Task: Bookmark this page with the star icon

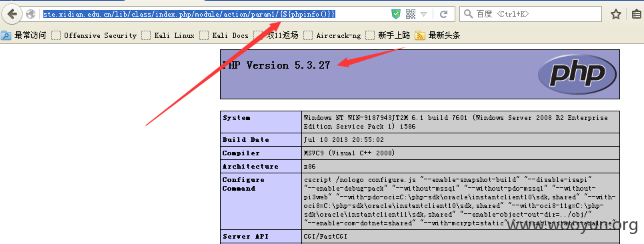Action: pos(615,15)
